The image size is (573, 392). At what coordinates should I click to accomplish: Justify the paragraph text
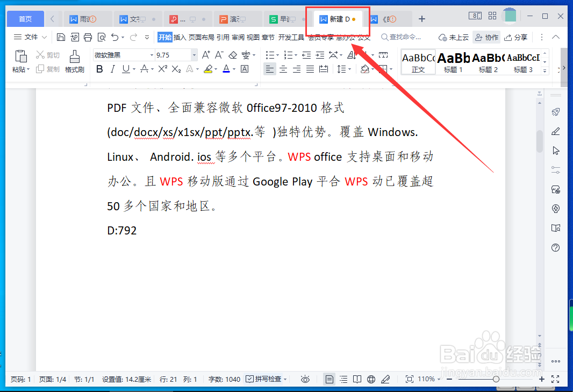[310, 69]
